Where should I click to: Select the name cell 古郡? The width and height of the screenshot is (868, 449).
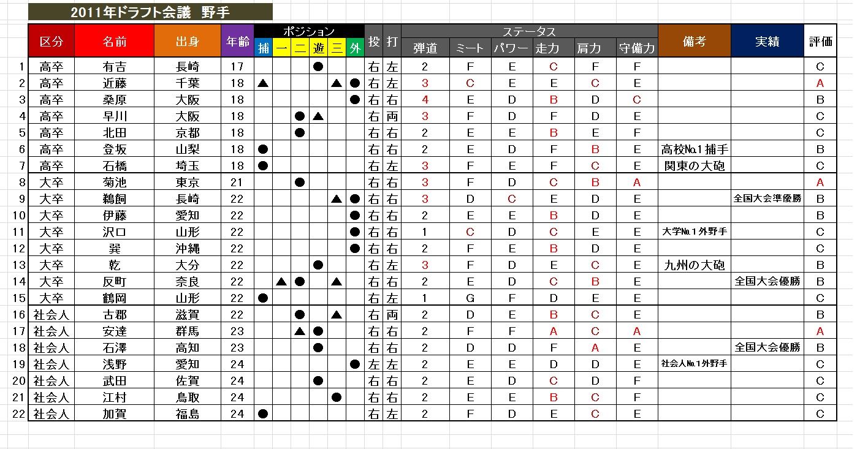(115, 315)
